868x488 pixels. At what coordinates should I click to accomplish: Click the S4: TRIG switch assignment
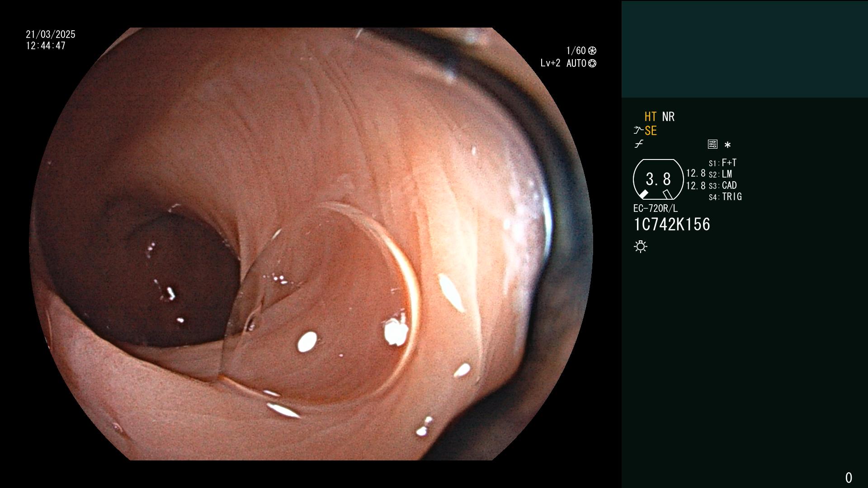click(x=725, y=197)
